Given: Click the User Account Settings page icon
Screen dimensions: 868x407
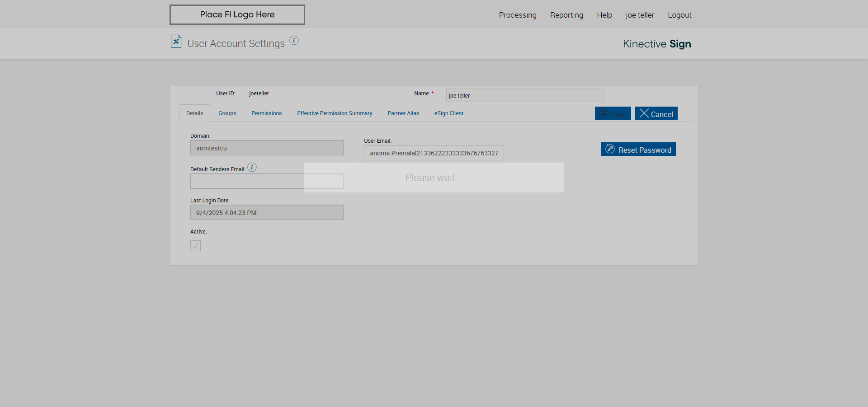Looking at the screenshot, I should pyautogui.click(x=176, y=42).
